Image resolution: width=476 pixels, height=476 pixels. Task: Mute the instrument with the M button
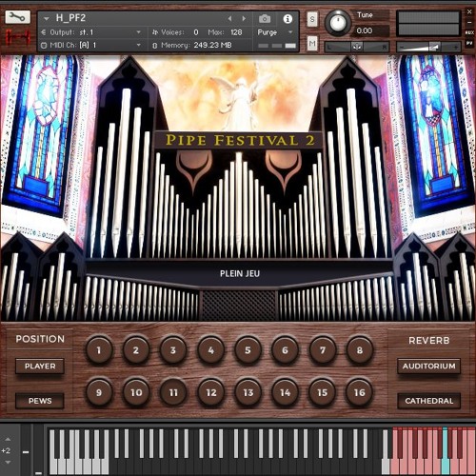[312, 43]
